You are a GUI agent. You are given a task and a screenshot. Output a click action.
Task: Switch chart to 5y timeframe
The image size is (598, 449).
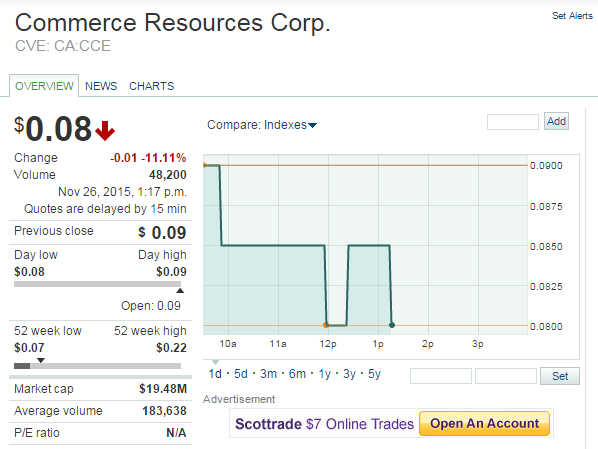pos(375,374)
